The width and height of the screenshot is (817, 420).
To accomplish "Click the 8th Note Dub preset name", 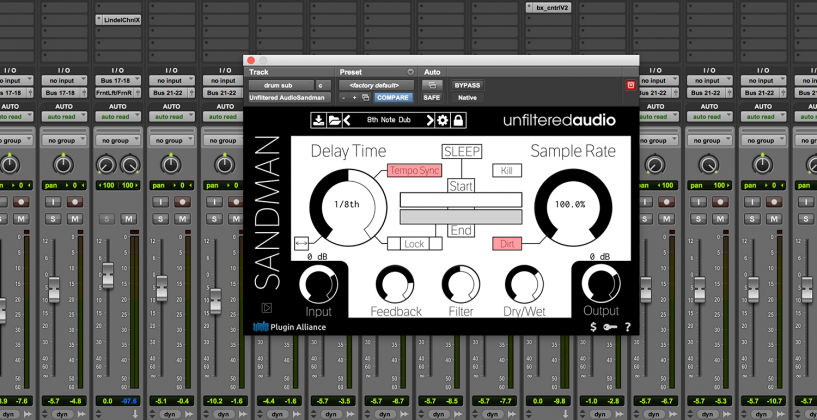I will pos(389,120).
